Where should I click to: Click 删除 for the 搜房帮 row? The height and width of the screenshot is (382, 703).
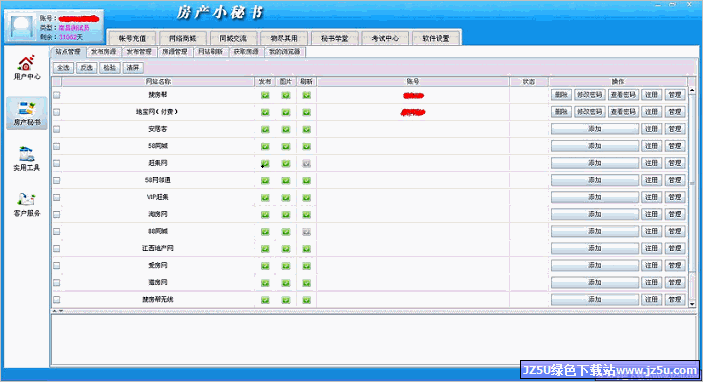tap(561, 95)
